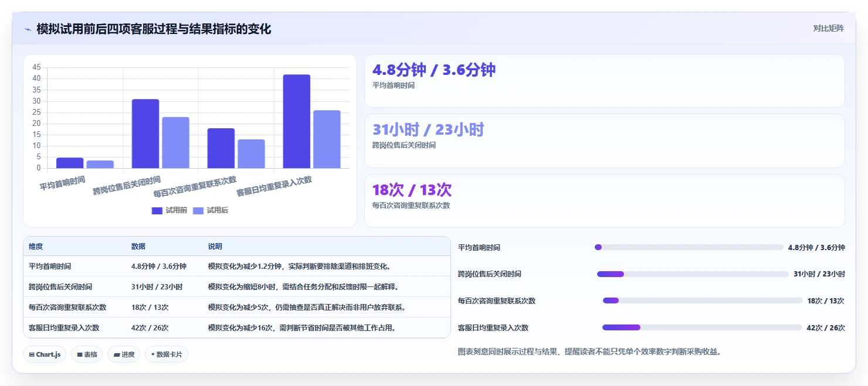Click the 客服日均重复录入次数 progress bar
This screenshot has height=386, width=868.
point(702,327)
